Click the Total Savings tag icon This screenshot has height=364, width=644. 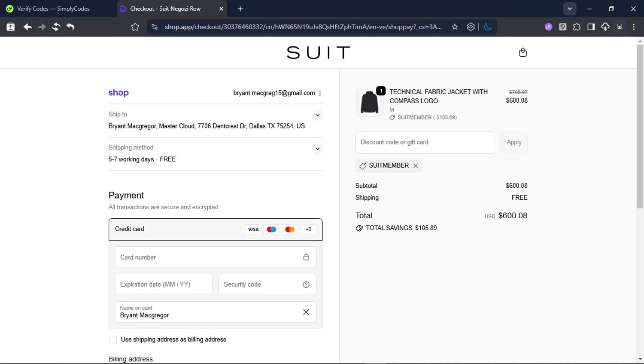(x=359, y=228)
